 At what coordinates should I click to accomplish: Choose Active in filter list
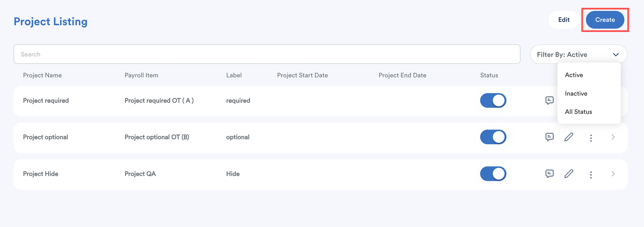pos(574,75)
